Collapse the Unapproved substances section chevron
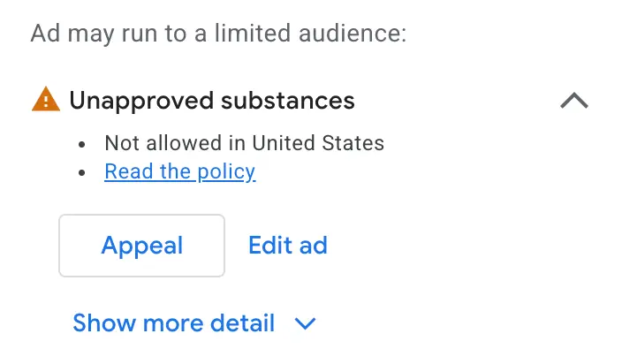This screenshot has height=364, width=622. pos(574,101)
